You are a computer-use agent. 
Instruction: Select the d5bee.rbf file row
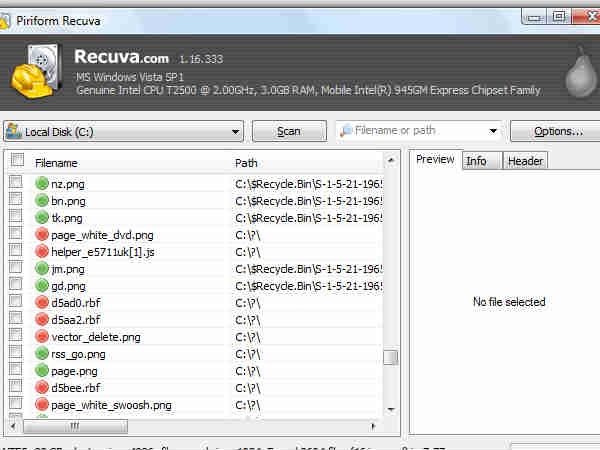coord(195,388)
